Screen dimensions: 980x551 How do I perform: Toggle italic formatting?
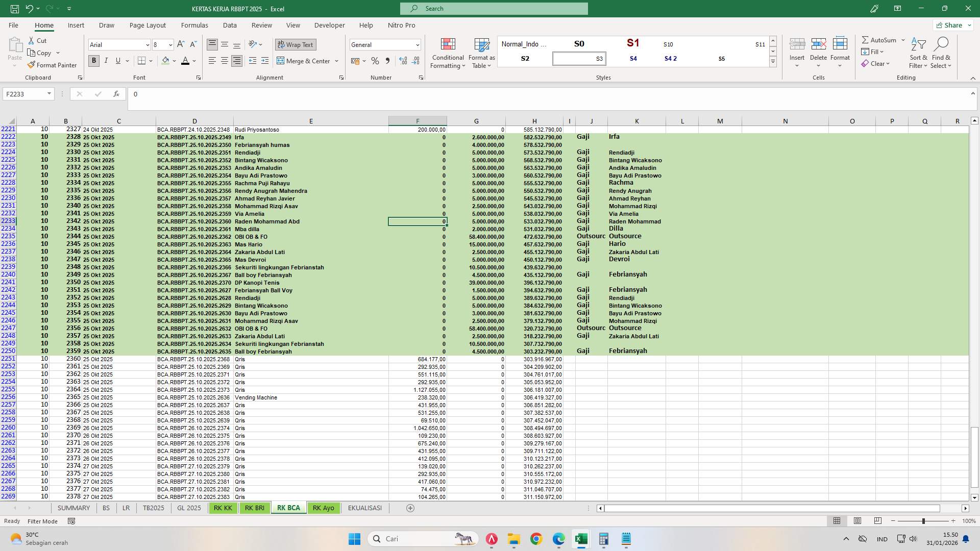click(106, 61)
